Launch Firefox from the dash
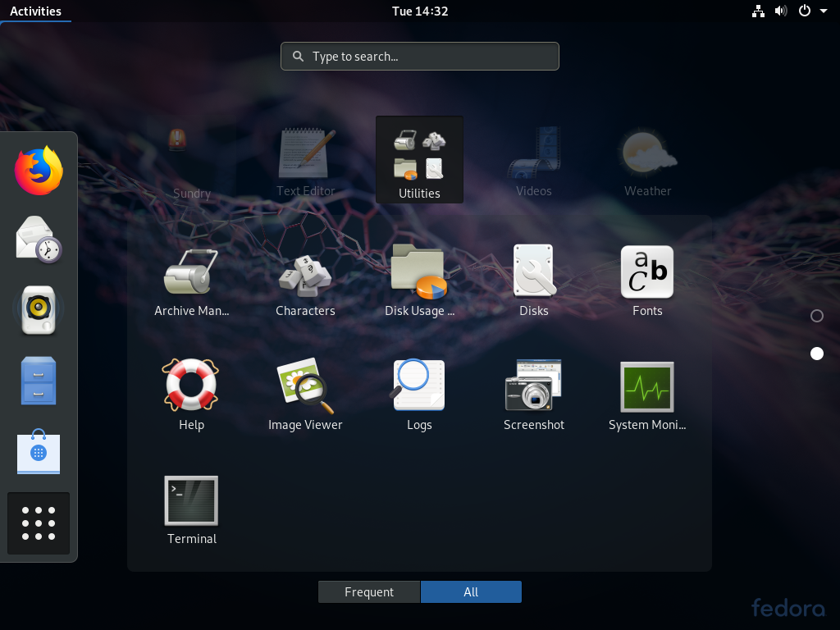Image resolution: width=840 pixels, height=630 pixels. point(39,171)
